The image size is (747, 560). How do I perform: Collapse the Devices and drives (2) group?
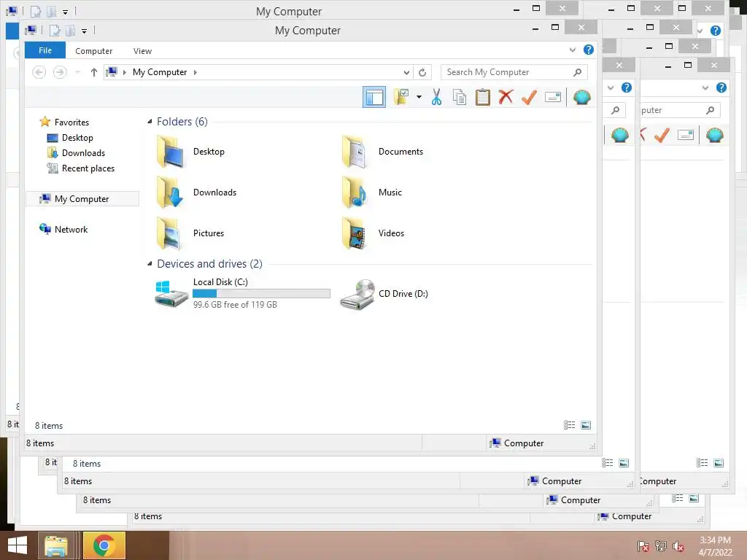tap(150, 264)
